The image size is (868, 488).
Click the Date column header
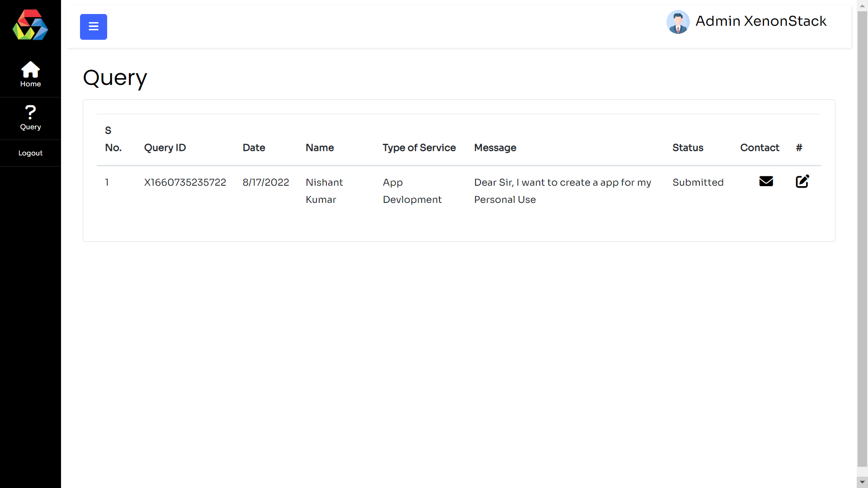pyautogui.click(x=254, y=148)
